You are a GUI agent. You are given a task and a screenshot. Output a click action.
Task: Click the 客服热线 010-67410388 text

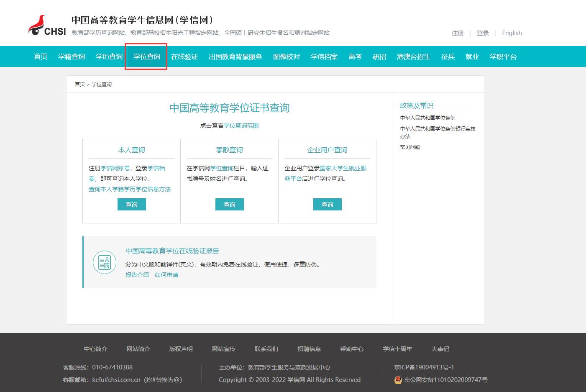[x=97, y=367]
